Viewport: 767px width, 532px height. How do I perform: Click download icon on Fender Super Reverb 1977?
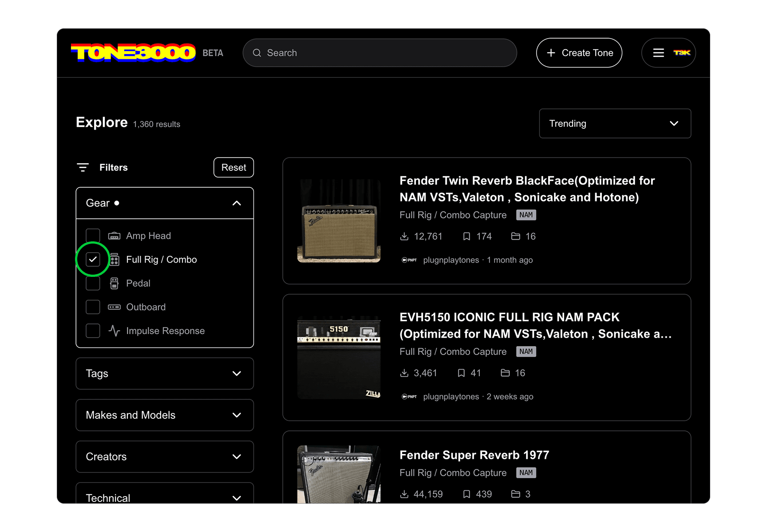pos(404,494)
